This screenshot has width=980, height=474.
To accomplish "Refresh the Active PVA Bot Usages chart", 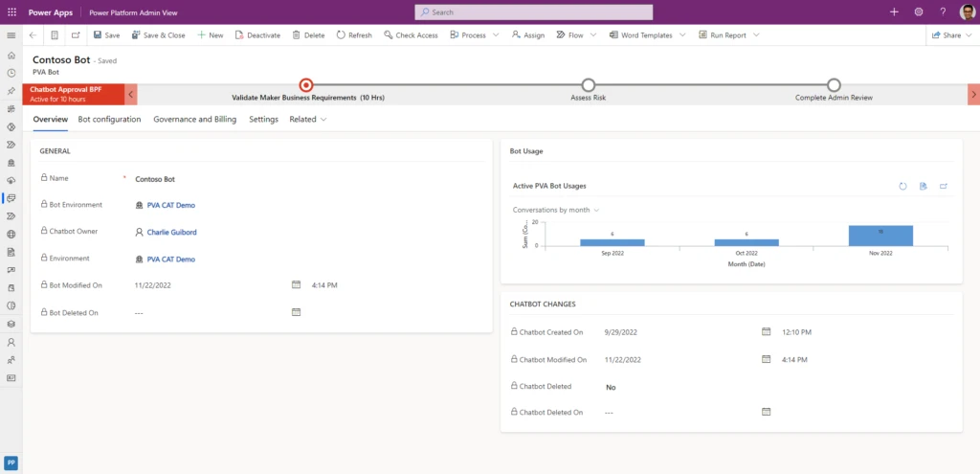I will tap(902, 186).
